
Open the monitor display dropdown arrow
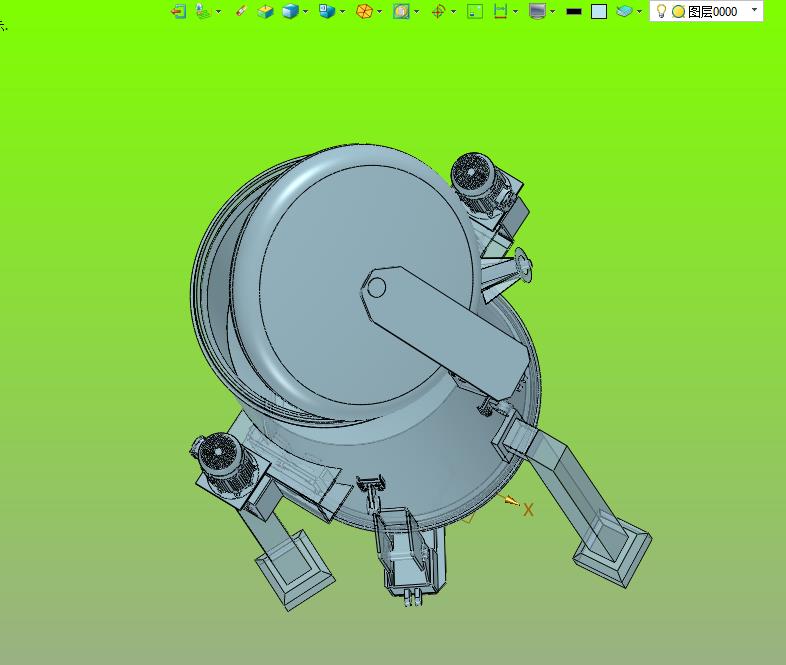click(552, 12)
